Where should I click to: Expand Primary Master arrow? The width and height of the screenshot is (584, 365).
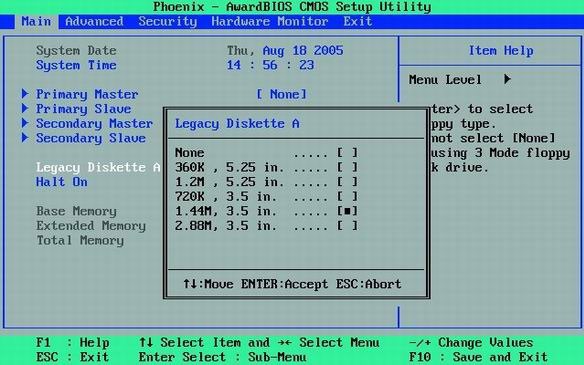tap(25, 93)
